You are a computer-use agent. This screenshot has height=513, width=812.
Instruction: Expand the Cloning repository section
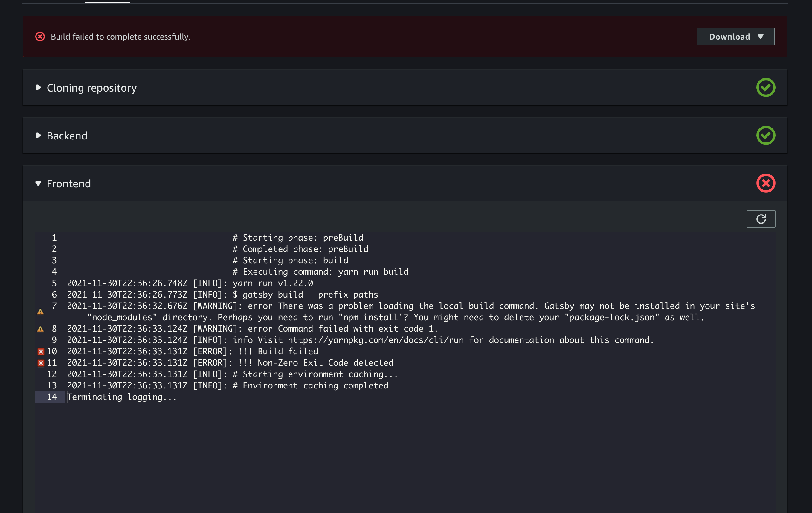(x=39, y=88)
